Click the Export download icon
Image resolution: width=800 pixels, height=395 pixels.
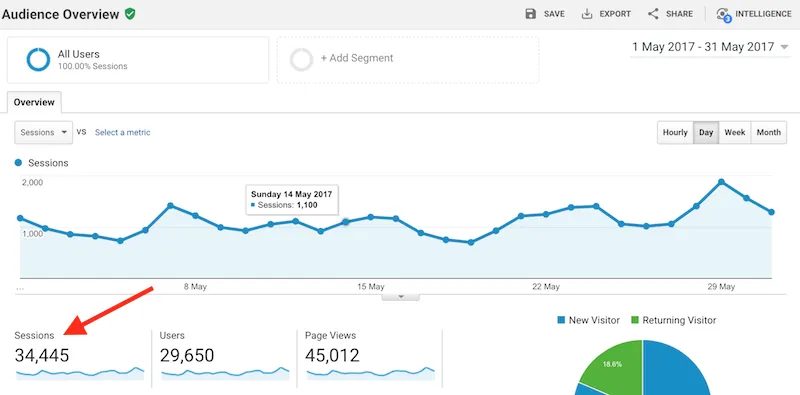(587, 14)
